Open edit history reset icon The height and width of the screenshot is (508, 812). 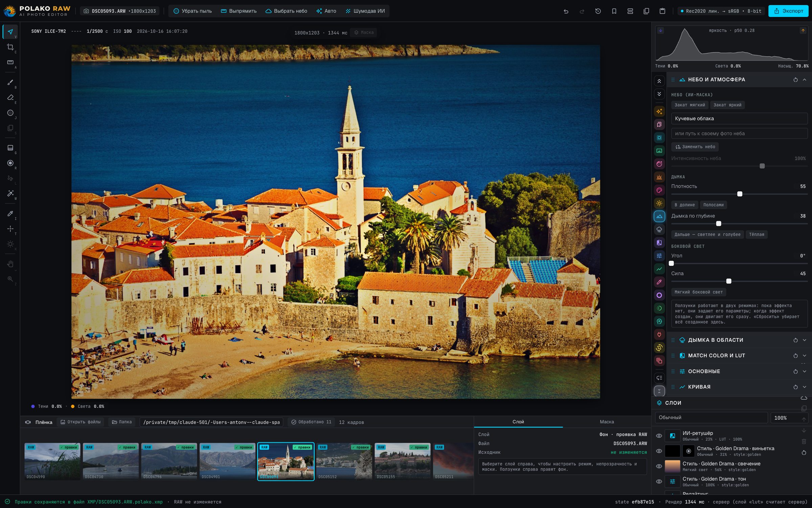coord(598,11)
